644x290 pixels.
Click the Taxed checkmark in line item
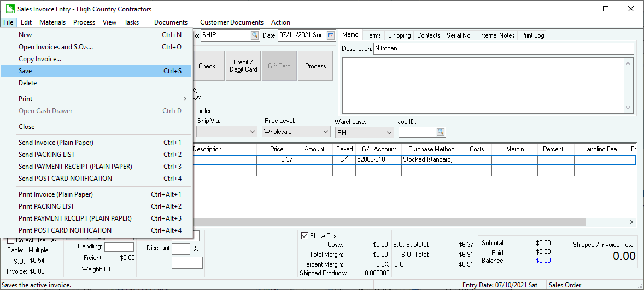point(344,160)
